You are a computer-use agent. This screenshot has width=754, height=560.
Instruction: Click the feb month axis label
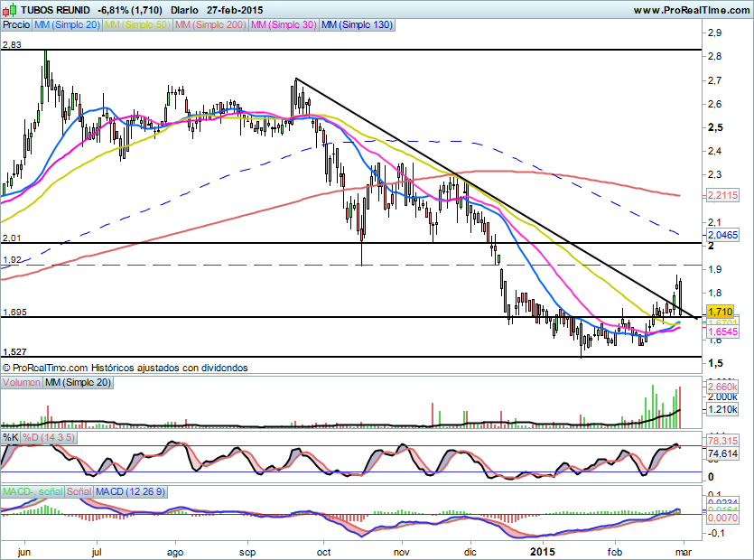pyautogui.click(x=615, y=552)
